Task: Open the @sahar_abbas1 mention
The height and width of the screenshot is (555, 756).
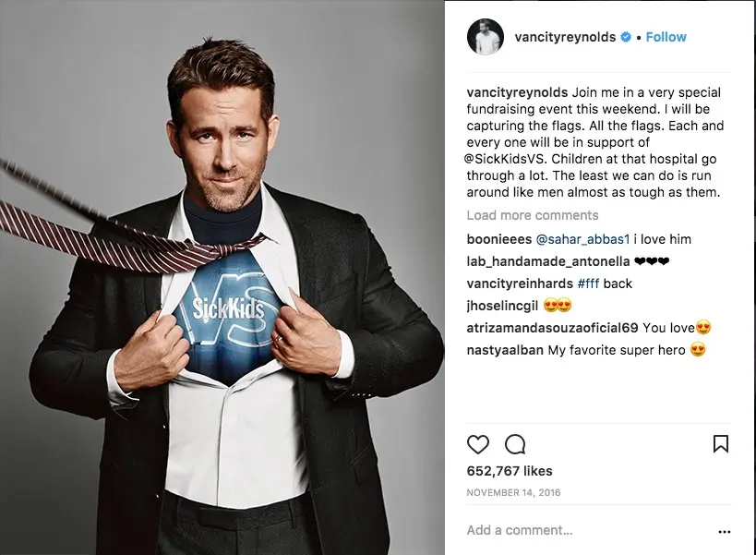Action: coord(582,239)
